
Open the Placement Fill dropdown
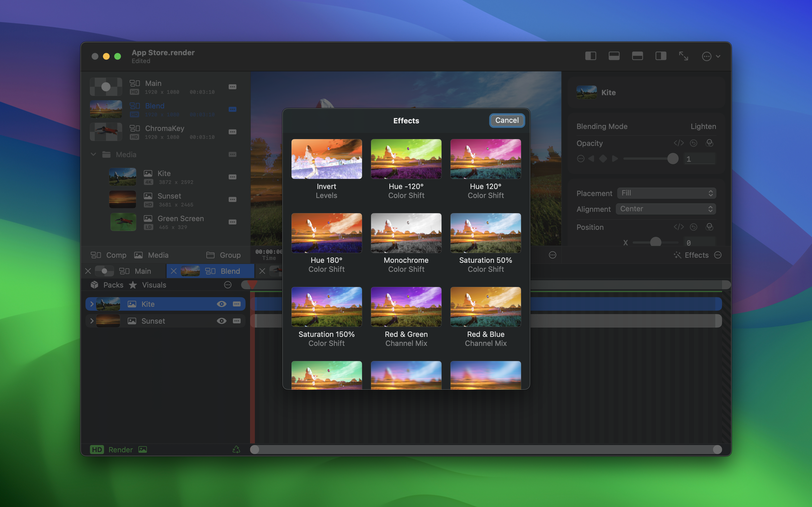coord(667,193)
